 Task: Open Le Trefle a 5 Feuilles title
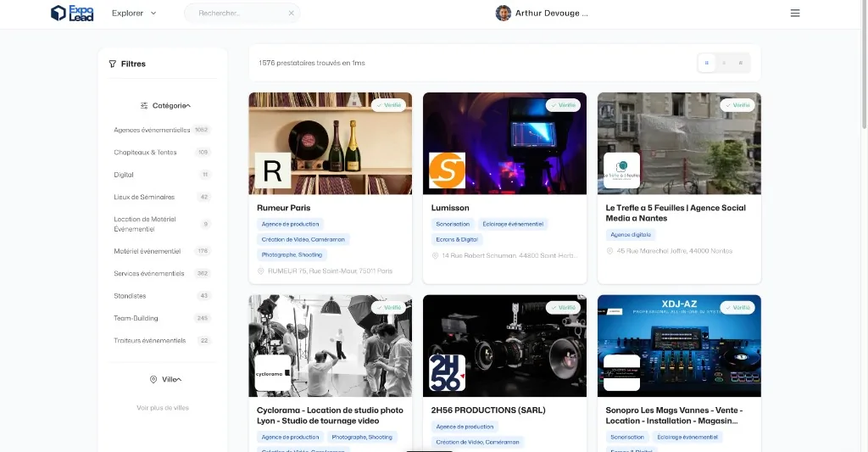(676, 213)
